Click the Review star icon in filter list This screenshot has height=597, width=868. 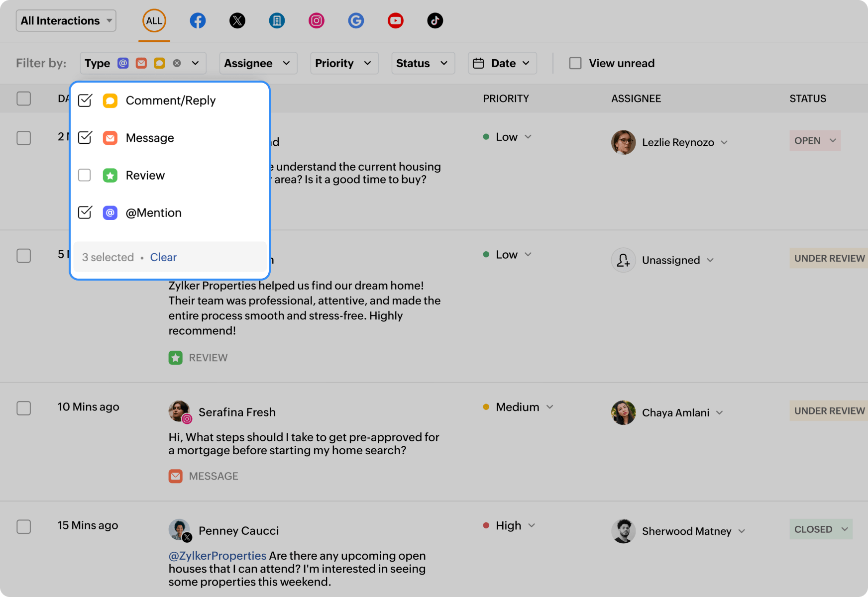coord(110,175)
